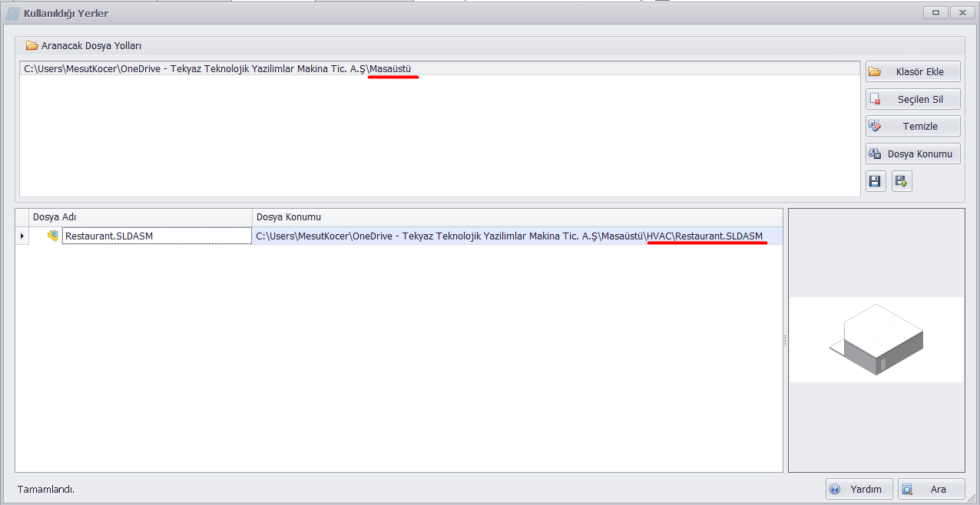The height and width of the screenshot is (505, 980).
Task: Click the preview panel splitter handle
Action: 785,340
